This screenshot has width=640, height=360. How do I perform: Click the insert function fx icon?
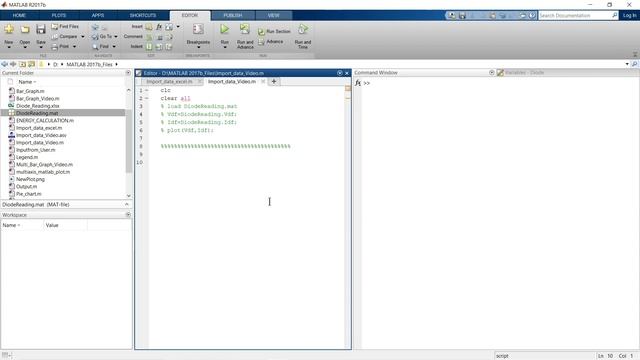[x=159, y=27]
